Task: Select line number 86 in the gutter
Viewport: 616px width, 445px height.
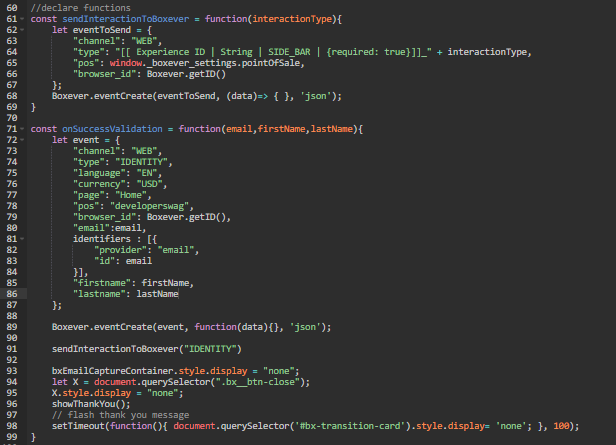Action: [x=10, y=293]
